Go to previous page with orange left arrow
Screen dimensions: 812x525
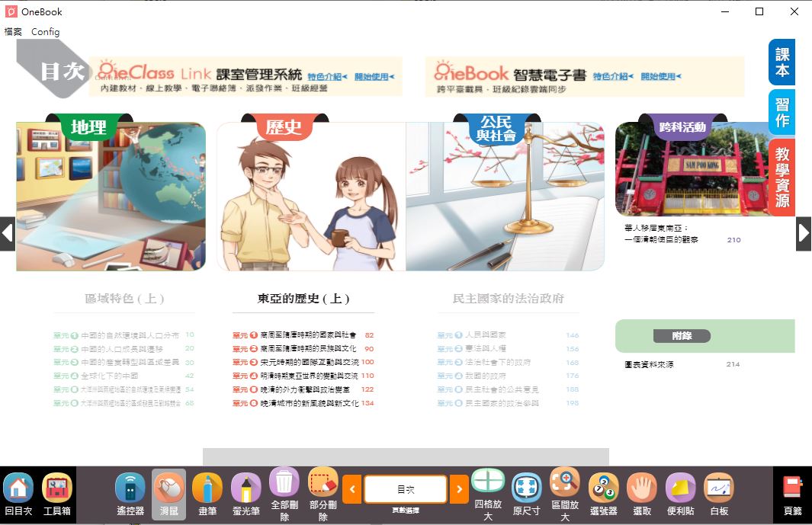point(352,489)
